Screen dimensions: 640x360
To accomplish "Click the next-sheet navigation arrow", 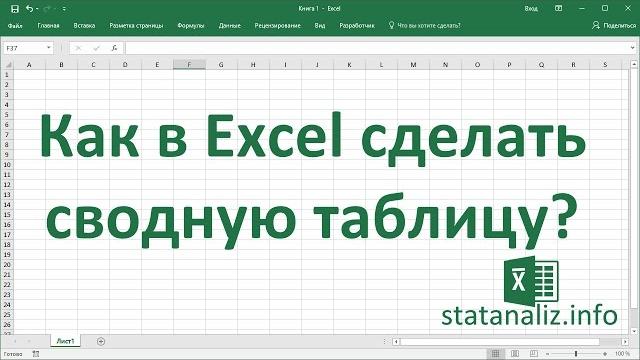I will [29, 341].
